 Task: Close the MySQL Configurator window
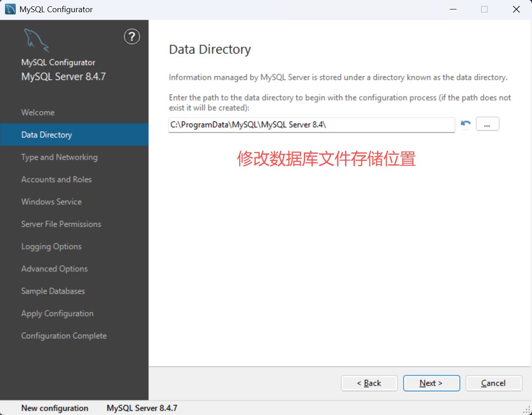click(x=516, y=9)
